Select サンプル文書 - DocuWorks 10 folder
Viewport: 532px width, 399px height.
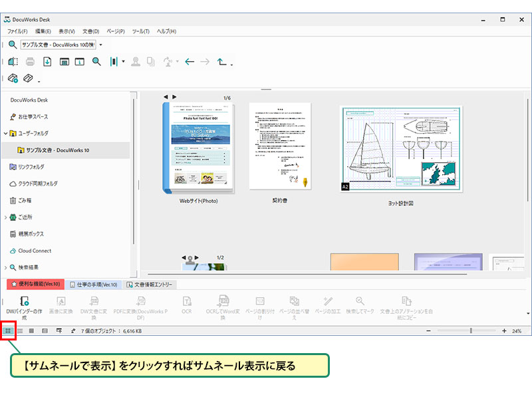[x=66, y=150]
